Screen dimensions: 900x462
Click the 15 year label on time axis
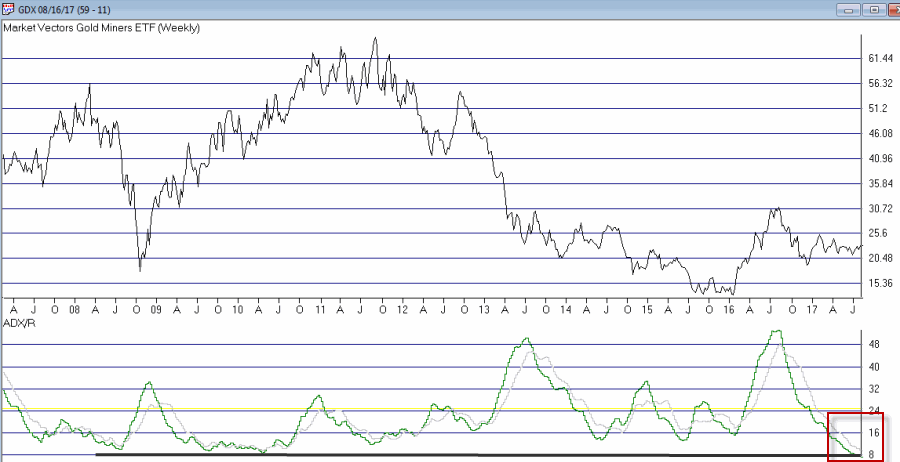click(647, 309)
